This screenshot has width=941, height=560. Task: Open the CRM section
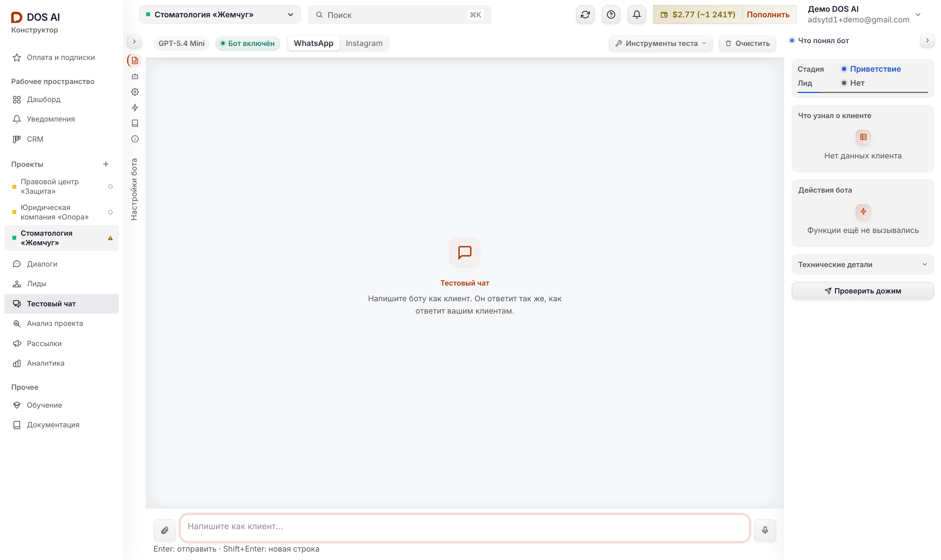pyautogui.click(x=62, y=139)
